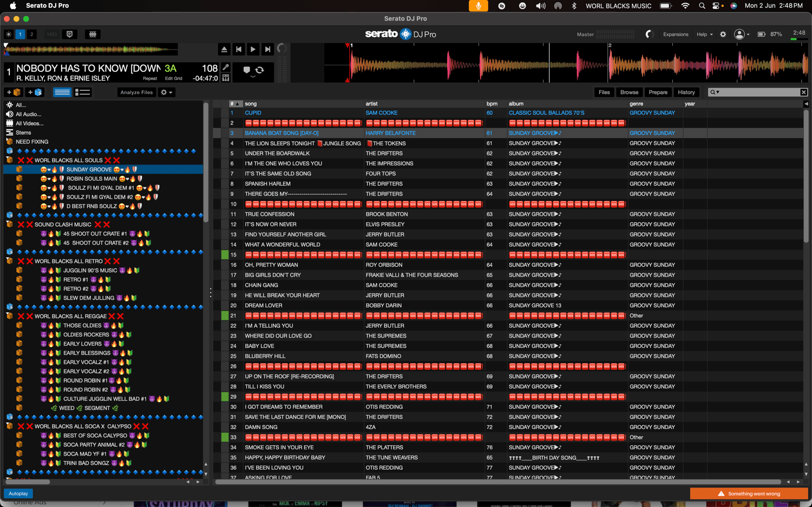Click the Bluetooth icon in menu bar
Image resolution: width=812 pixels, height=507 pixels.
[x=574, y=5]
